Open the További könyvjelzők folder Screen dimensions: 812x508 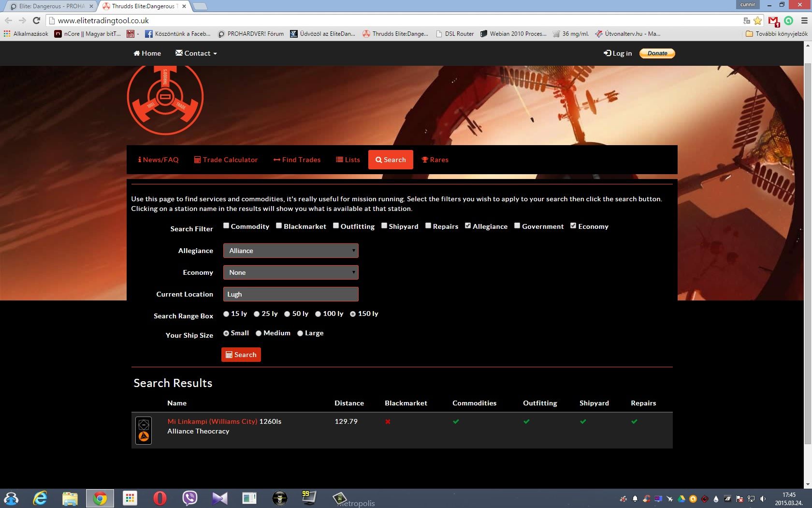(x=777, y=34)
